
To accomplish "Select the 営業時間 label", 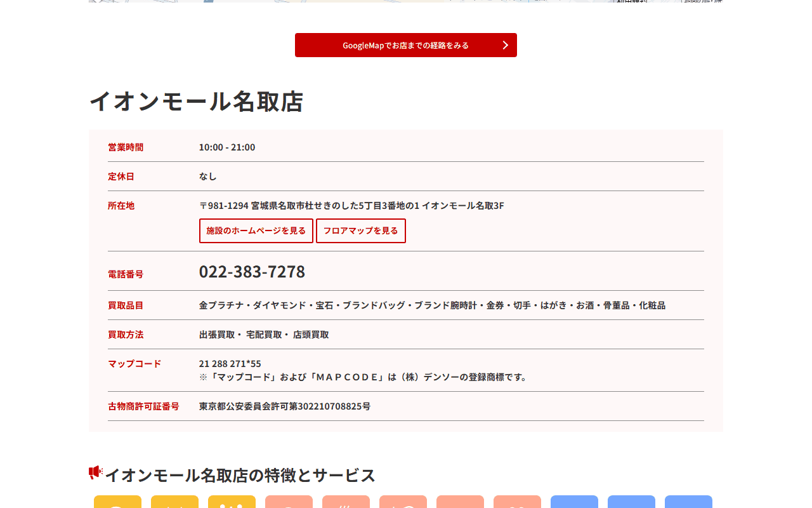I will coord(126,147).
